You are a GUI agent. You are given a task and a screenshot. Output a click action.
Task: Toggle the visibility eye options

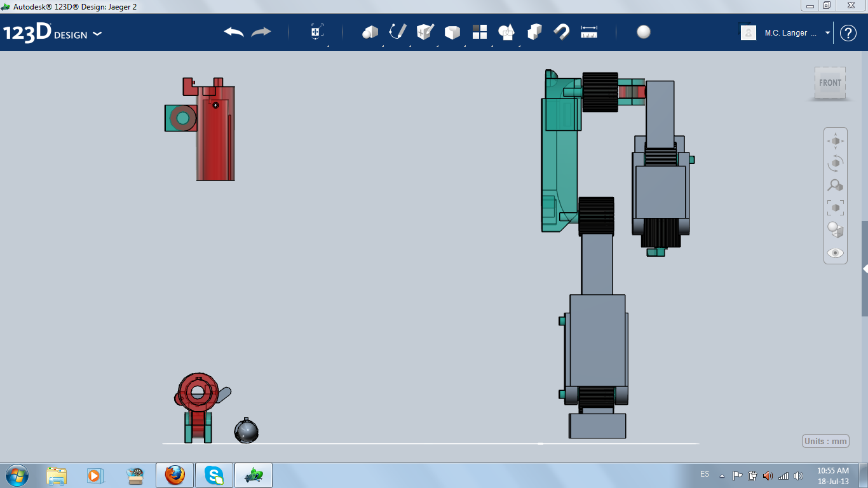click(836, 253)
